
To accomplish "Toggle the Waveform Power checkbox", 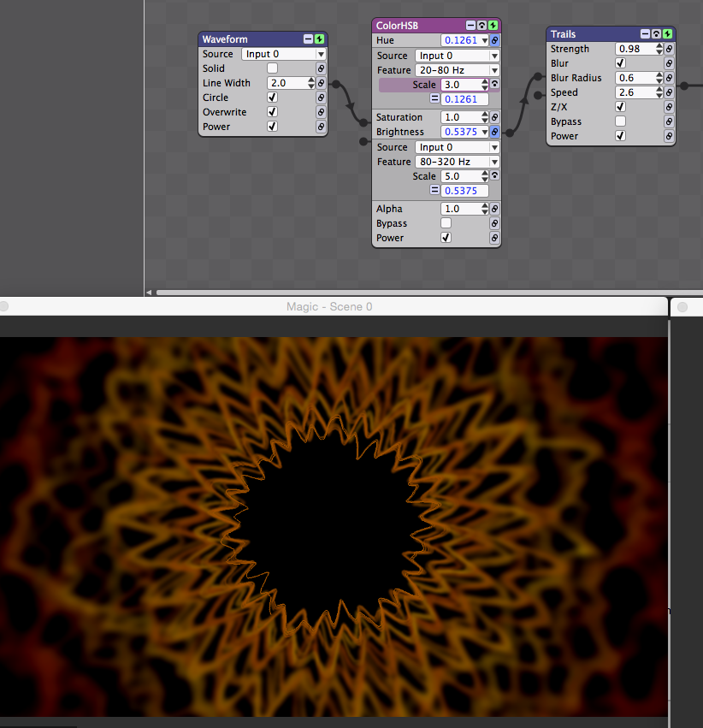I will pos(272,127).
